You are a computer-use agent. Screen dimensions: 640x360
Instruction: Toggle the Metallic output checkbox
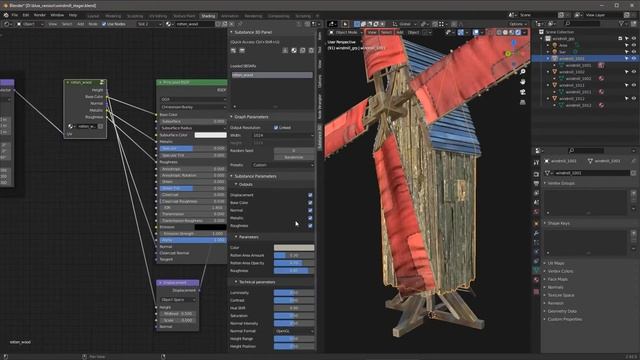point(310,218)
